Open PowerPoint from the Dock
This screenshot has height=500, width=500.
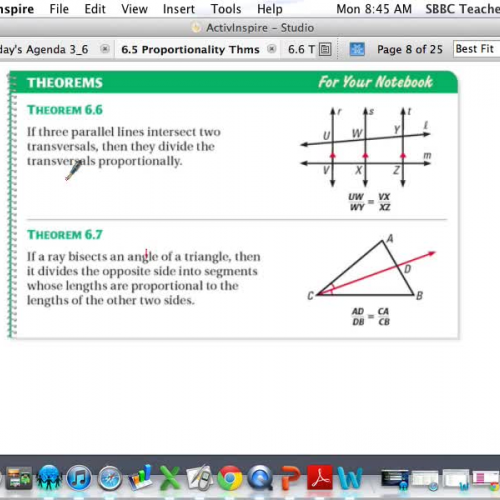pyautogui.click(x=290, y=478)
